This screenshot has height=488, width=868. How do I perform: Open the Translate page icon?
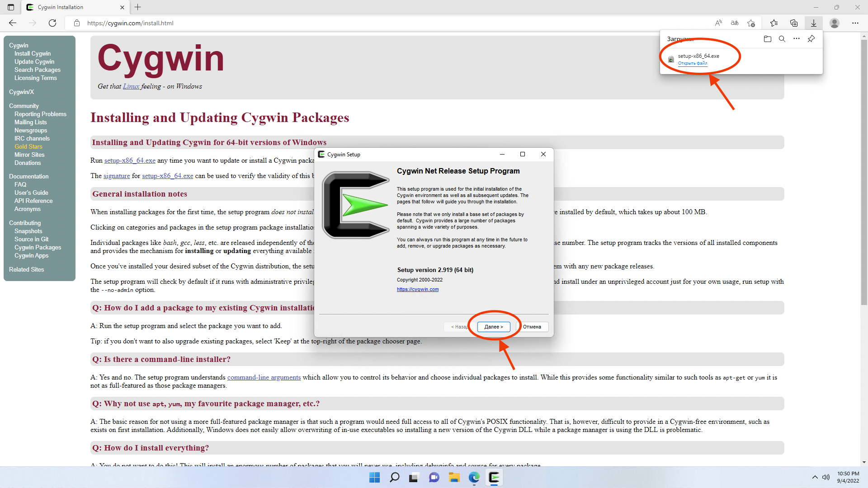735,23
